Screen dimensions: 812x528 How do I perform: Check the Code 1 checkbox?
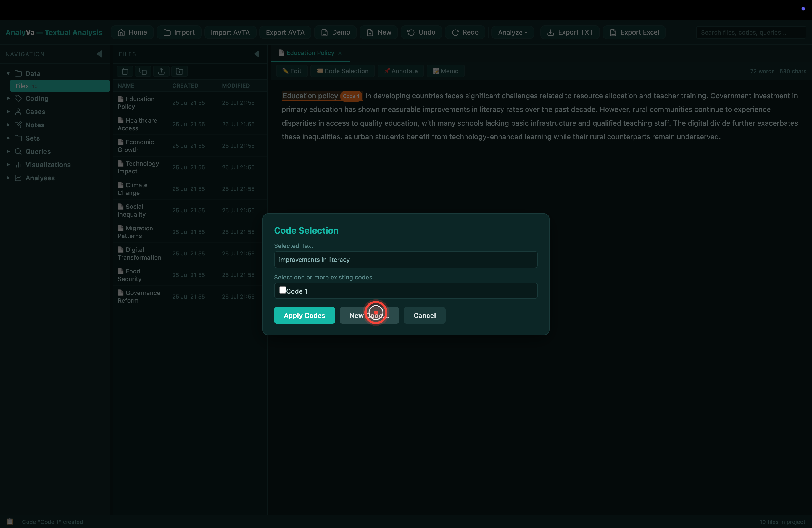[283, 290]
